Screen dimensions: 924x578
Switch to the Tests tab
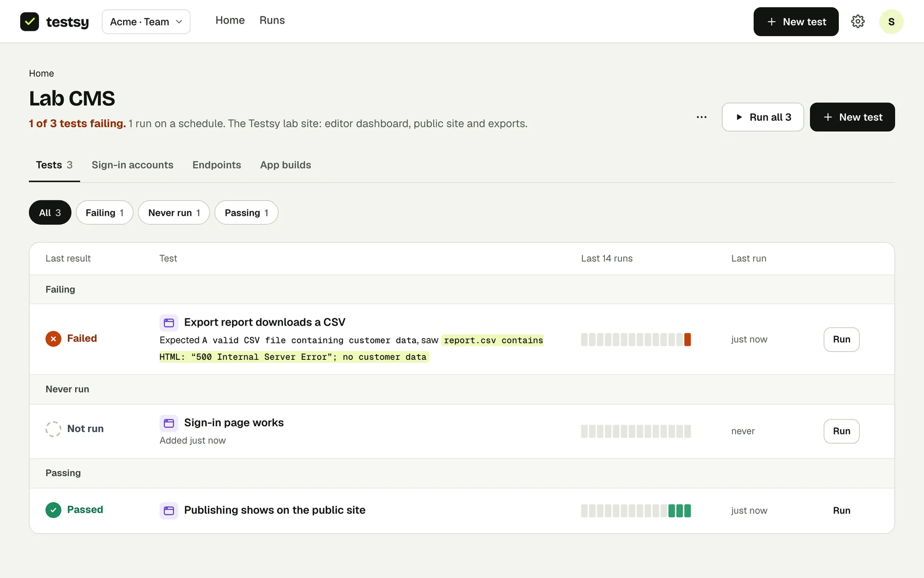tap(54, 165)
